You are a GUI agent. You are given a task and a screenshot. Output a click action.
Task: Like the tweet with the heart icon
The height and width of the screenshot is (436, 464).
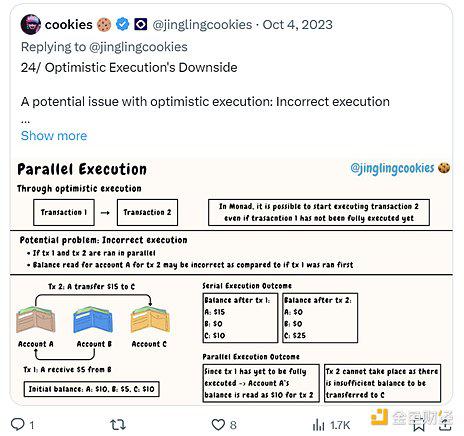click(218, 425)
